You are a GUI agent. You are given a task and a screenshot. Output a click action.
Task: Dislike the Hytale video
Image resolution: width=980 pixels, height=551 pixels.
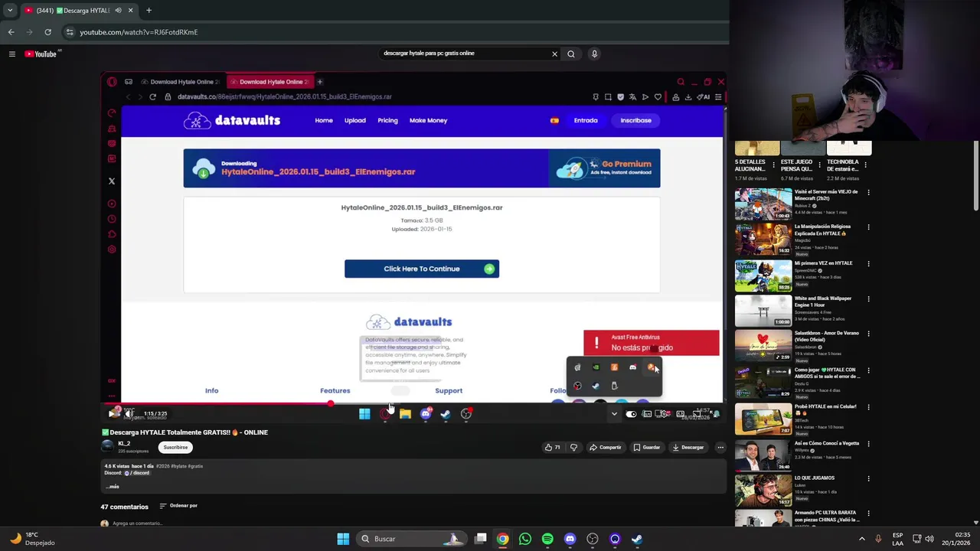573,447
